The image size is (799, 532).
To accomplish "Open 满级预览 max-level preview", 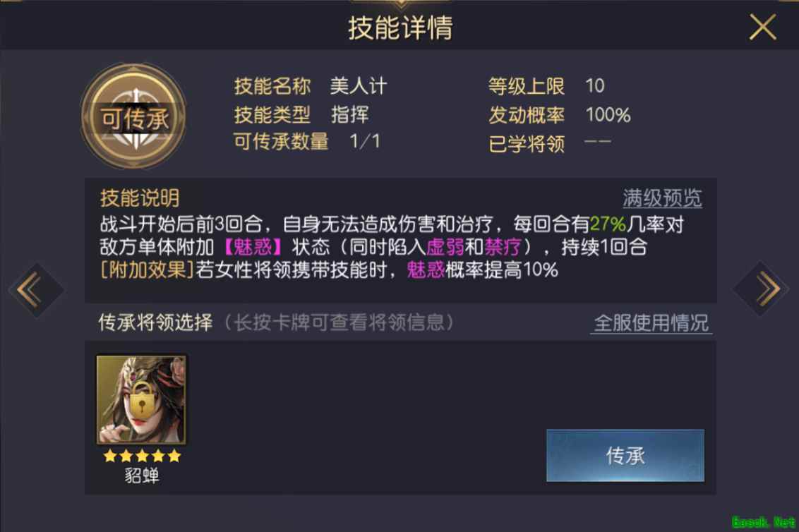I will click(662, 198).
